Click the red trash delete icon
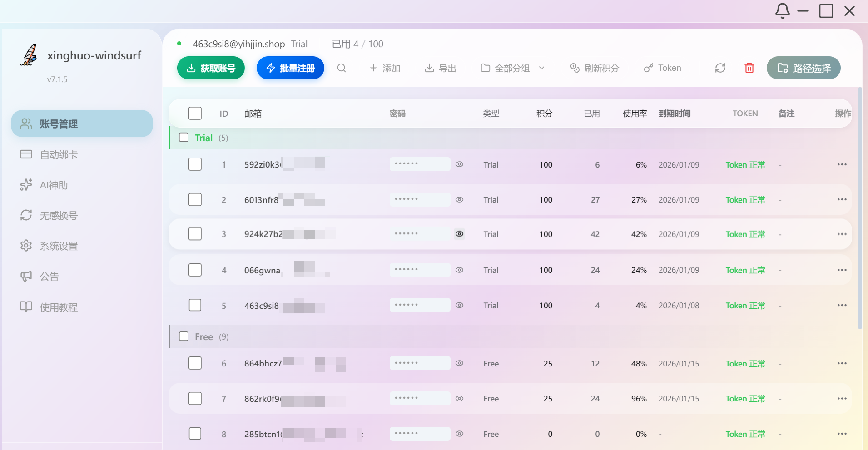The width and height of the screenshot is (868, 450). 749,68
